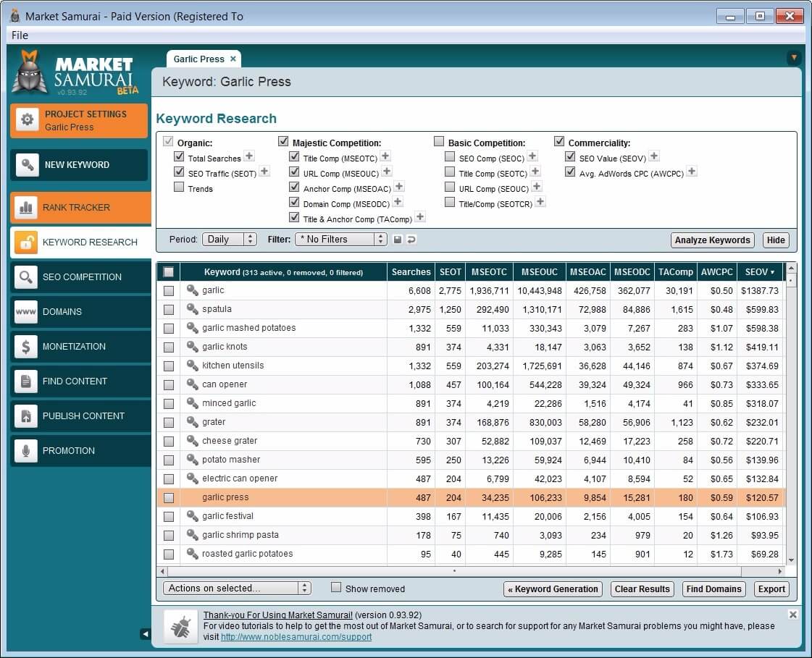Viewport: 812px width, 658px height.
Task: Tick the select-all checkbox in table header
Action: click(x=169, y=271)
